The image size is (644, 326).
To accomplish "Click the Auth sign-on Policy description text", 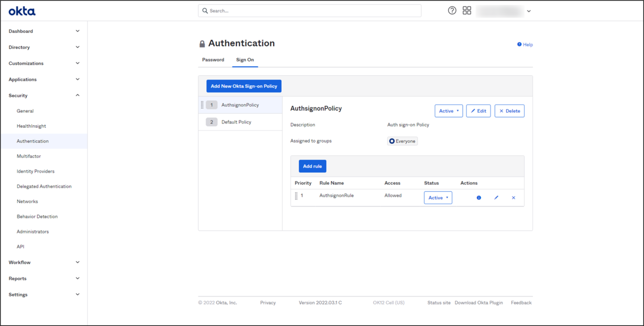I will click(x=408, y=125).
